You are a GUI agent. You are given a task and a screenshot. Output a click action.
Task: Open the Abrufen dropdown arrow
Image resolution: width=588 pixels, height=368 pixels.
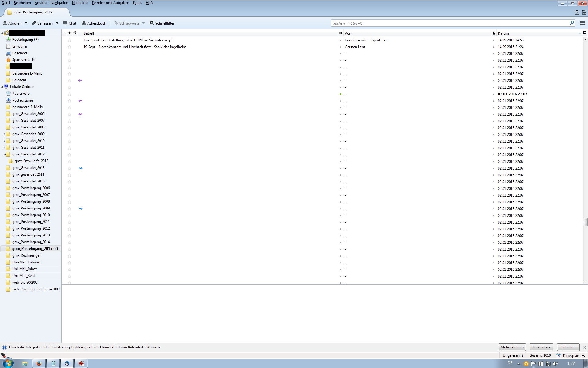pyautogui.click(x=26, y=23)
